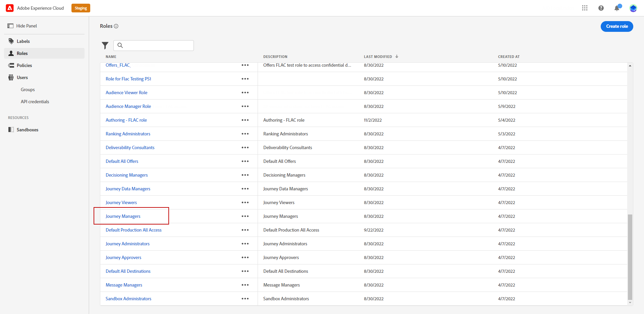This screenshot has height=314, width=644.
Task: Click the 11/2/2022 last modified date
Action: pos(373,120)
